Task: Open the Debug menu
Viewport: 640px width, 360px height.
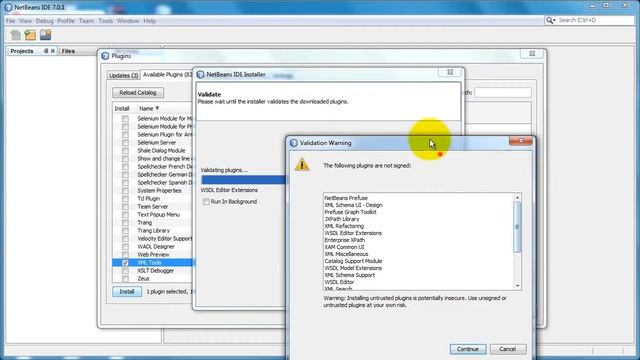Action: 44,21
